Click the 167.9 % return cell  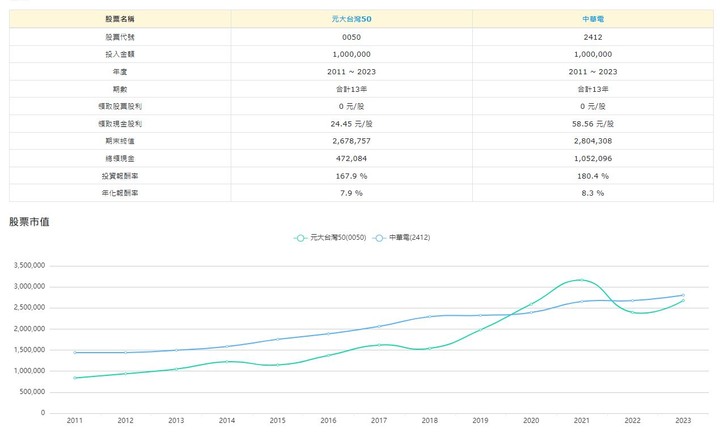click(351, 176)
